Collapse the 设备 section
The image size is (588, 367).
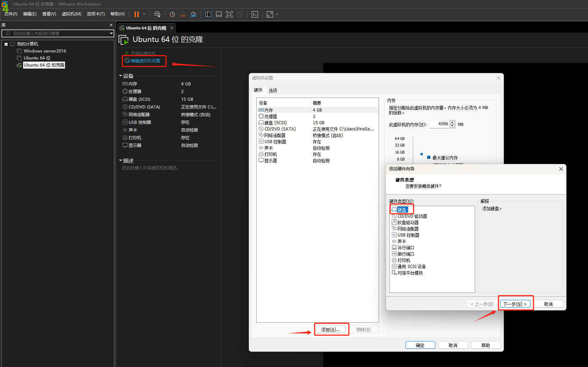[121, 76]
